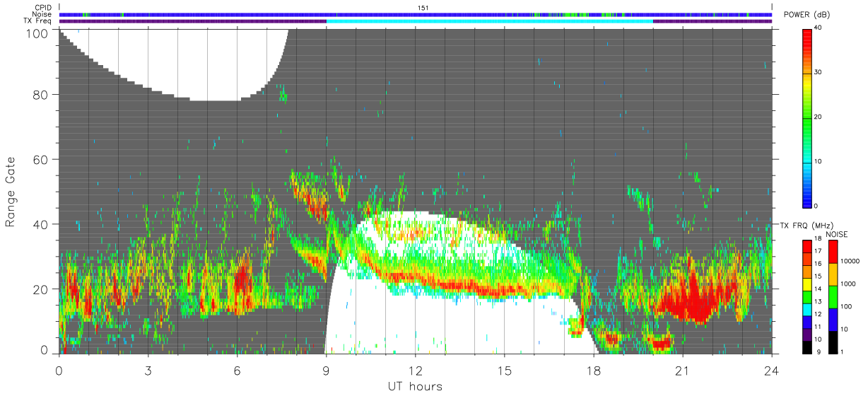Click the purple 10–11 MHz swatch in TX FRQ legend
Viewport: 868px width, 401px height.
(x=808, y=335)
